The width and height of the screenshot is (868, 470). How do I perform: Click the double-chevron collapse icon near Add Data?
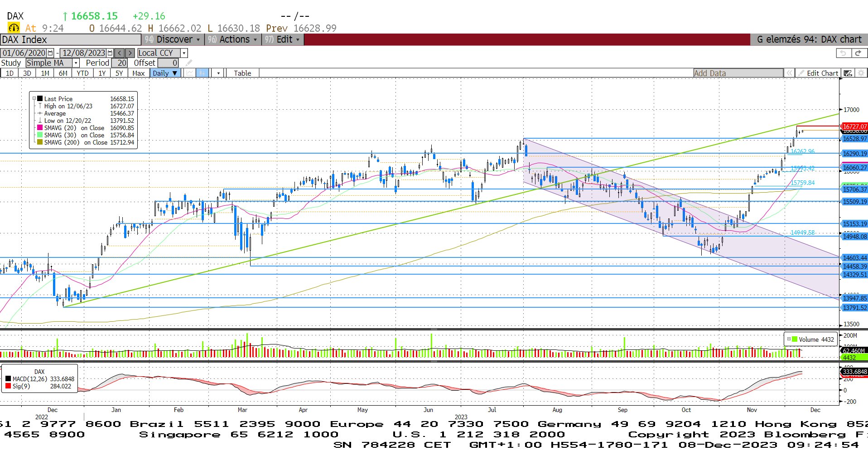tap(790, 73)
